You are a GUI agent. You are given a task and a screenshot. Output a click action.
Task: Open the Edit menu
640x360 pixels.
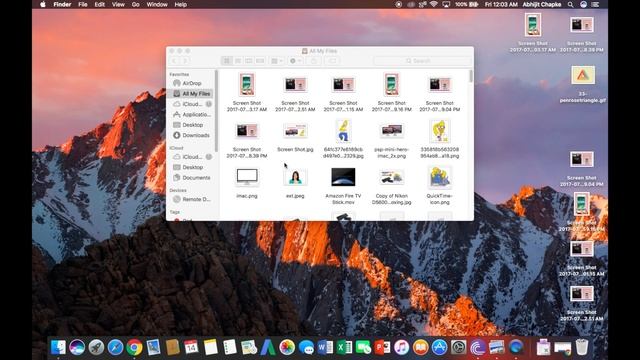point(100,4)
